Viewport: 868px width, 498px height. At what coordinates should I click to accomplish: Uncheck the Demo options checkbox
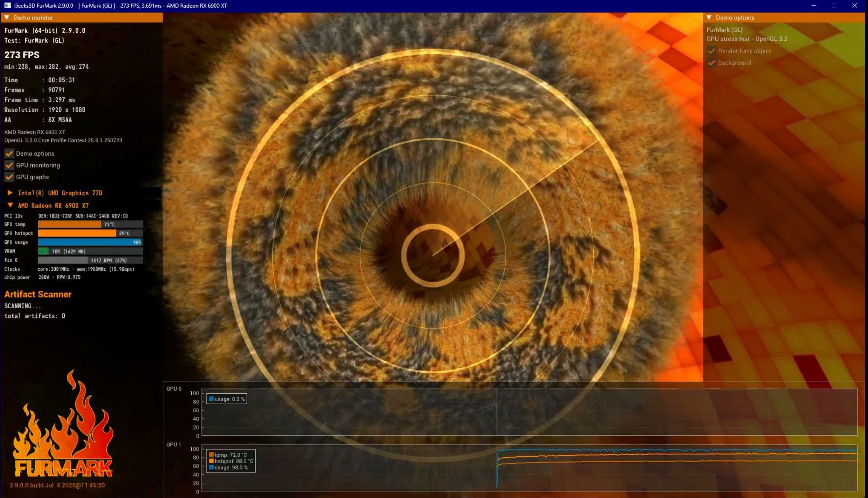point(9,153)
